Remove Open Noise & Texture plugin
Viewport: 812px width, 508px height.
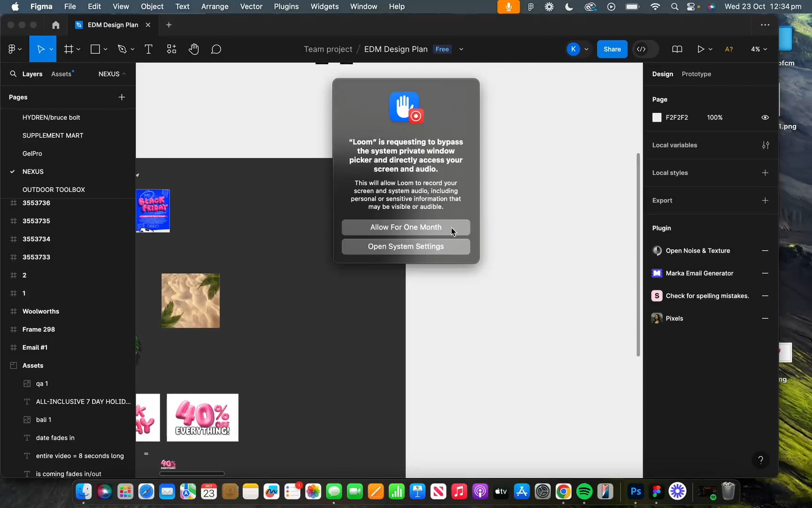click(x=765, y=251)
